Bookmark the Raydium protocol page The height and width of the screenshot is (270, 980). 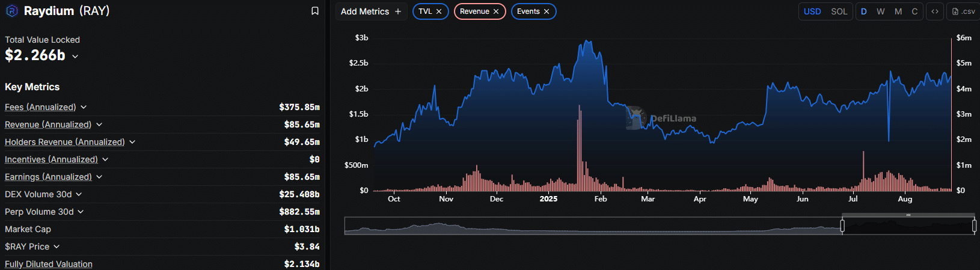coord(314,11)
